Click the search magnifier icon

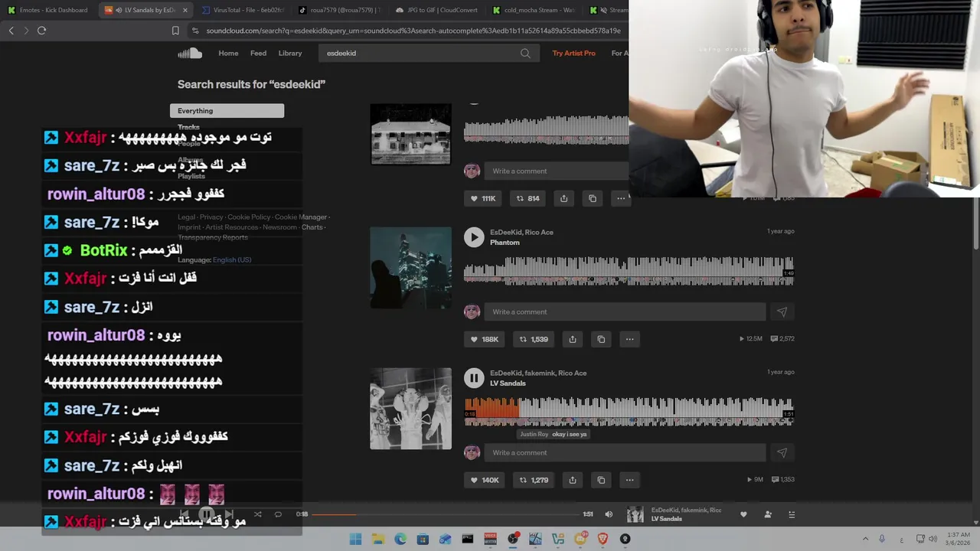click(x=525, y=54)
